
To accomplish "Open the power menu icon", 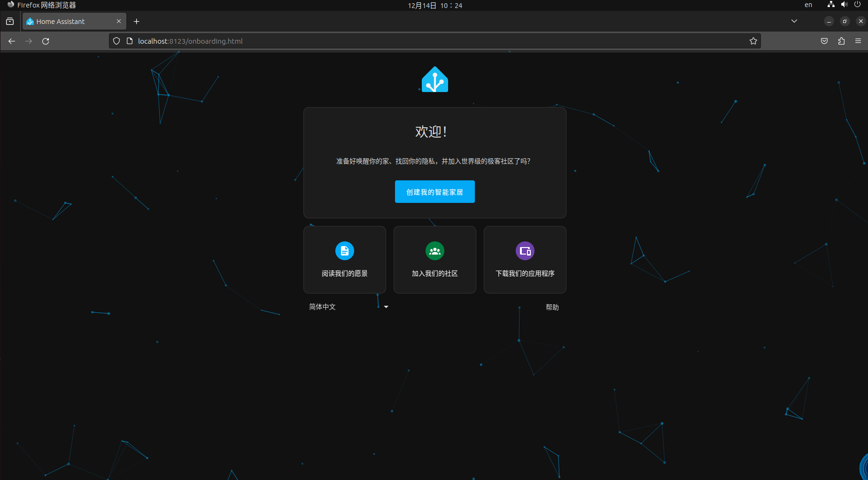I will 857,5.
